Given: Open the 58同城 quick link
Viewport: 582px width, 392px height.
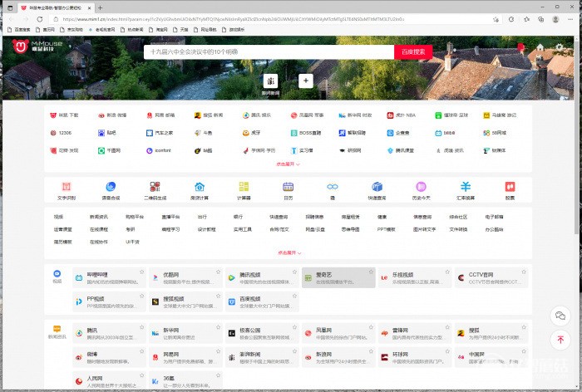Looking at the screenshot, I should 495,133.
